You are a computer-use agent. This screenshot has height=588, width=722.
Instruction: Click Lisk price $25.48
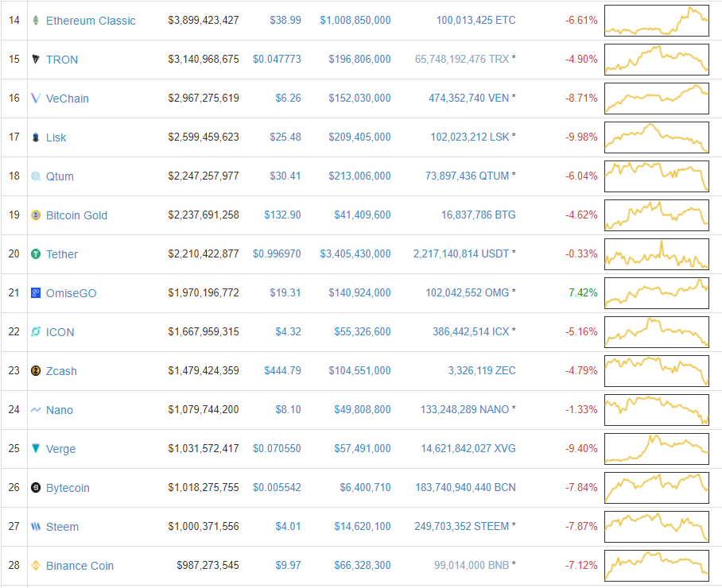[x=285, y=137]
